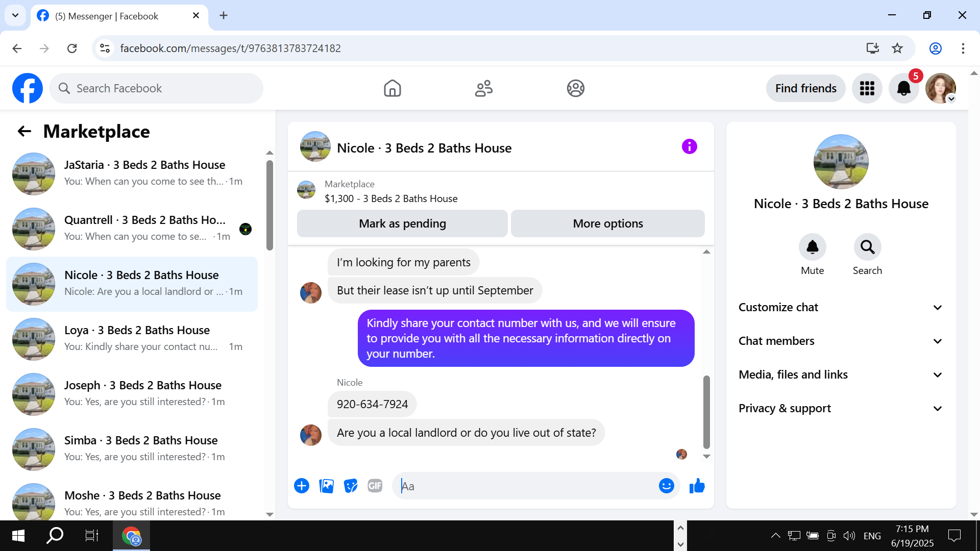The height and width of the screenshot is (551, 980).
Task: Open the Facebook apps menu grid
Action: [867, 88]
